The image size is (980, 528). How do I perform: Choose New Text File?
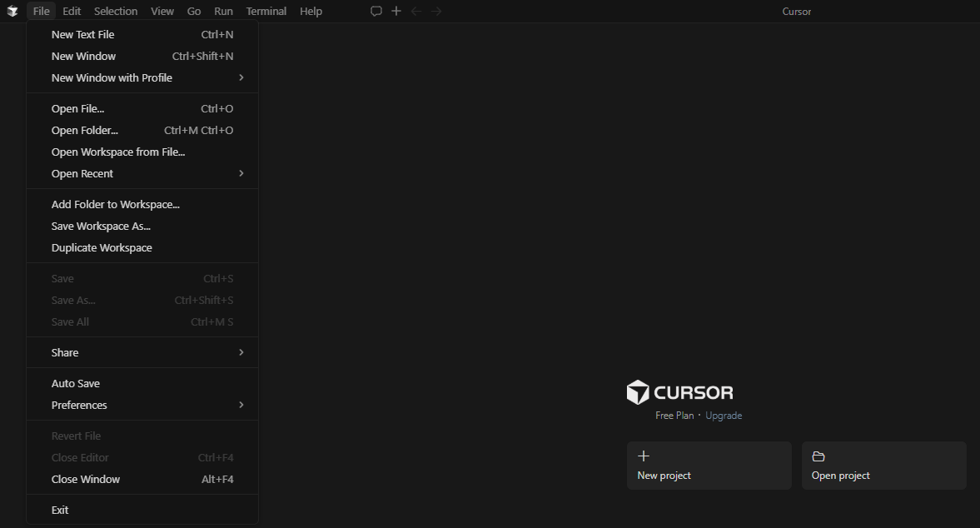[x=142, y=34]
